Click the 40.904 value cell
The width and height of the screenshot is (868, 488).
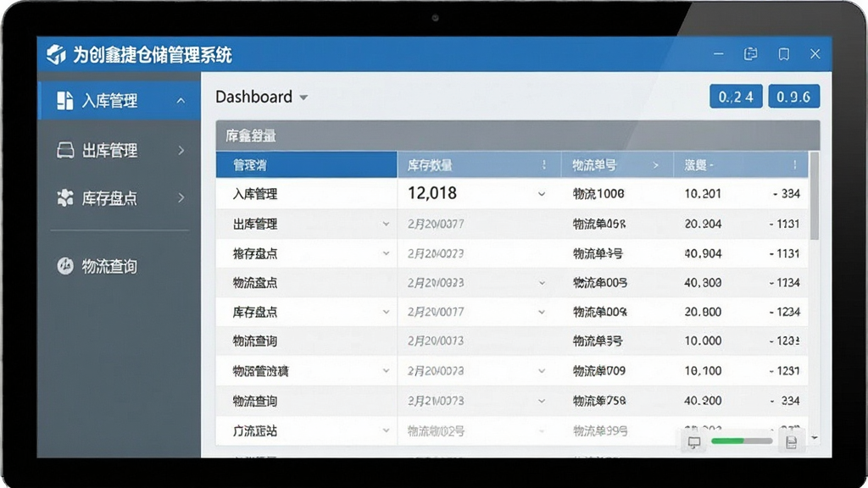(x=703, y=253)
